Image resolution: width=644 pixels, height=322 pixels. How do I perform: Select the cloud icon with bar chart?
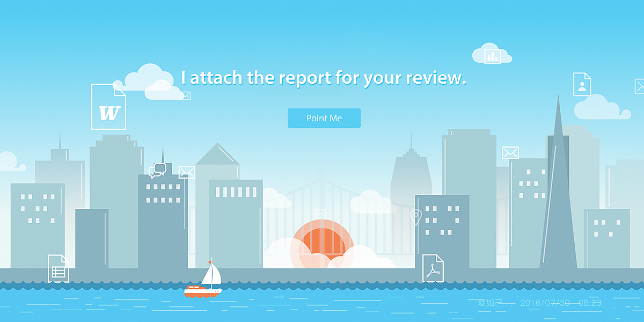click(492, 54)
